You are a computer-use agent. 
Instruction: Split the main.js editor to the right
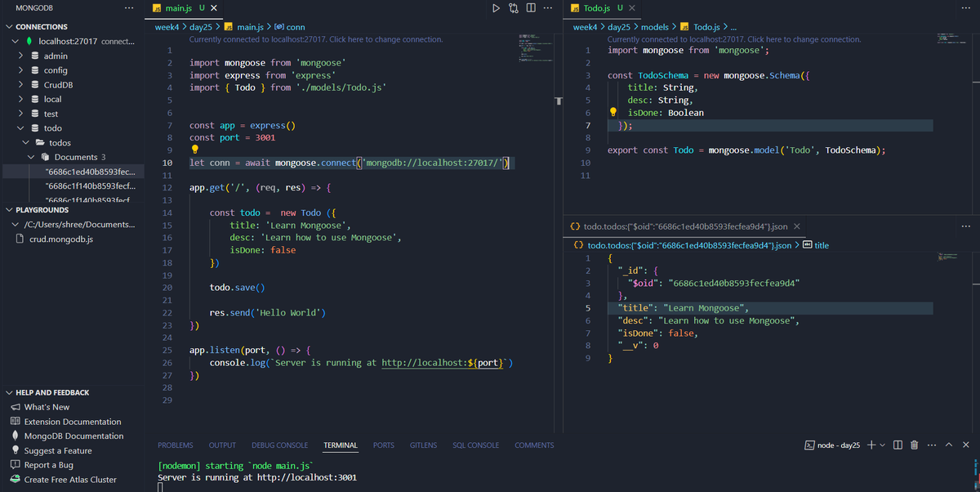532,8
